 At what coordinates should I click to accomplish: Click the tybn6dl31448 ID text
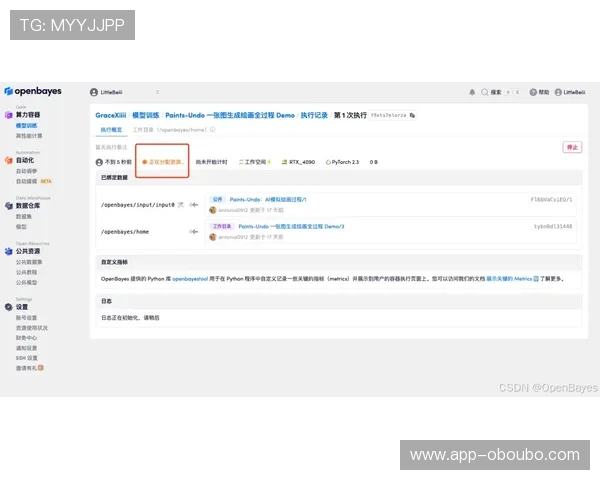(553, 226)
